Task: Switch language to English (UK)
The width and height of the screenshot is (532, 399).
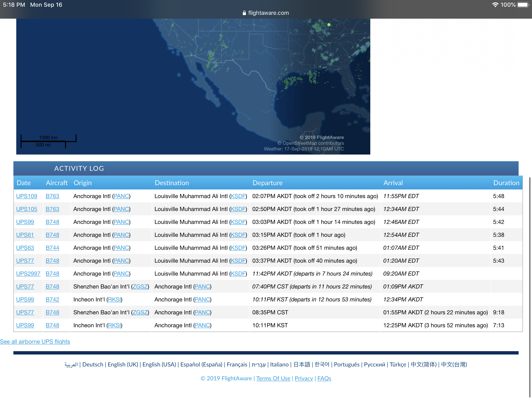Action: point(123,365)
